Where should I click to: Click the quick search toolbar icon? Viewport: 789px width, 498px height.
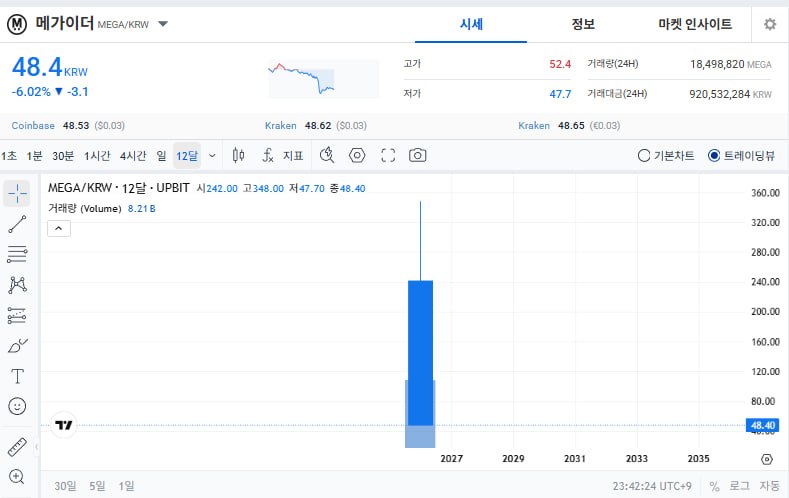point(327,155)
